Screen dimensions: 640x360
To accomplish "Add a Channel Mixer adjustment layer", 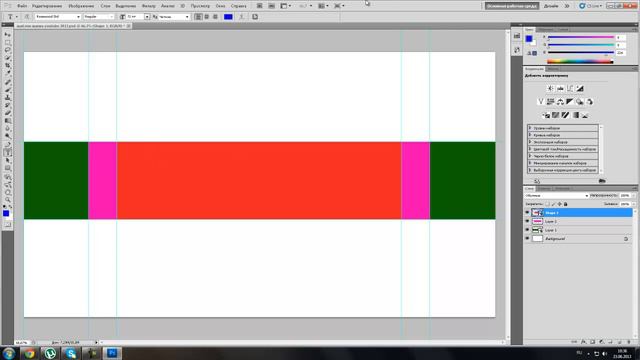I will [x=590, y=102].
